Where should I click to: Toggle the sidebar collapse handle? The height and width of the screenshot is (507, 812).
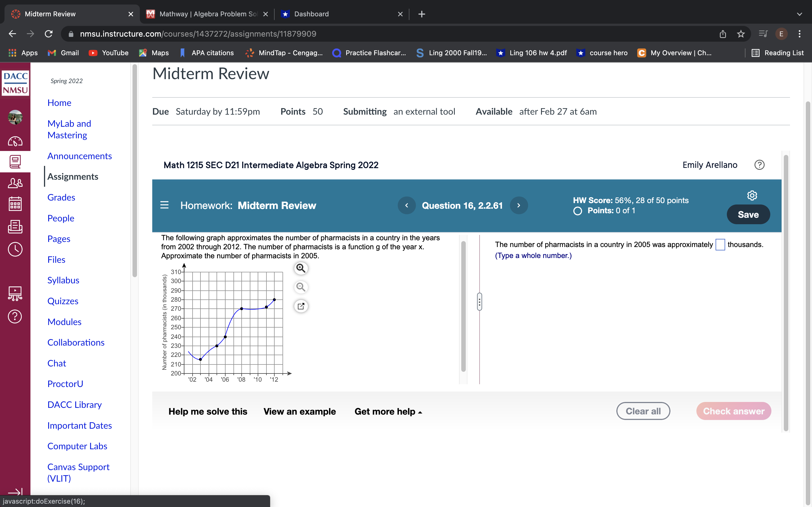click(x=479, y=301)
